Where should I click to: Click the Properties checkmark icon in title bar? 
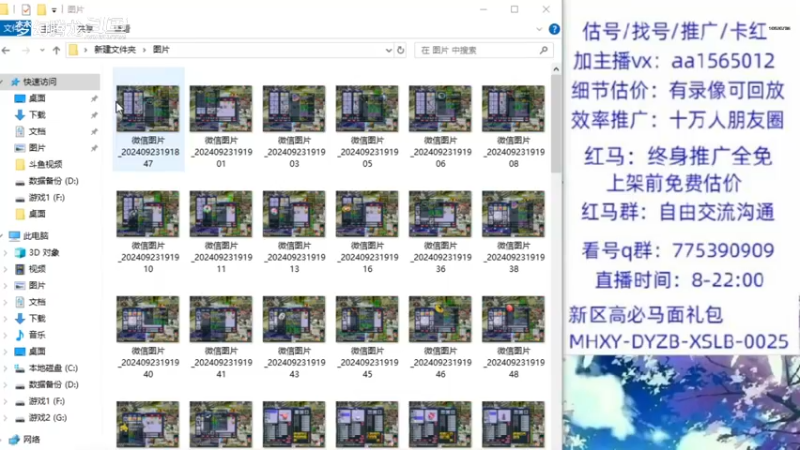click(26, 9)
